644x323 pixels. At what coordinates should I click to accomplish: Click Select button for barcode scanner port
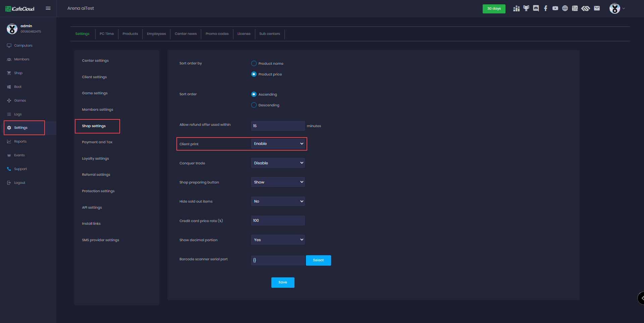tap(318, 260)
